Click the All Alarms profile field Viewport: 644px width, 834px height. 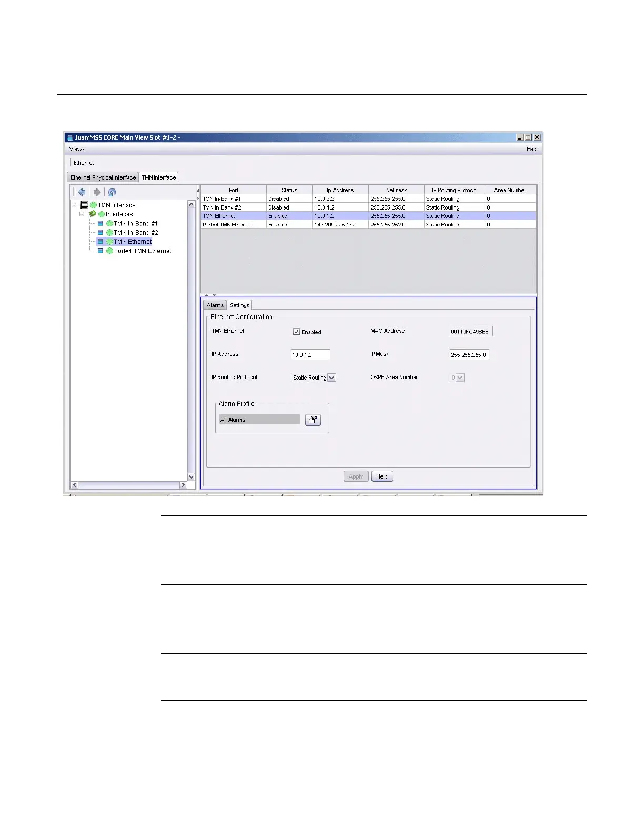click(259, 420)
